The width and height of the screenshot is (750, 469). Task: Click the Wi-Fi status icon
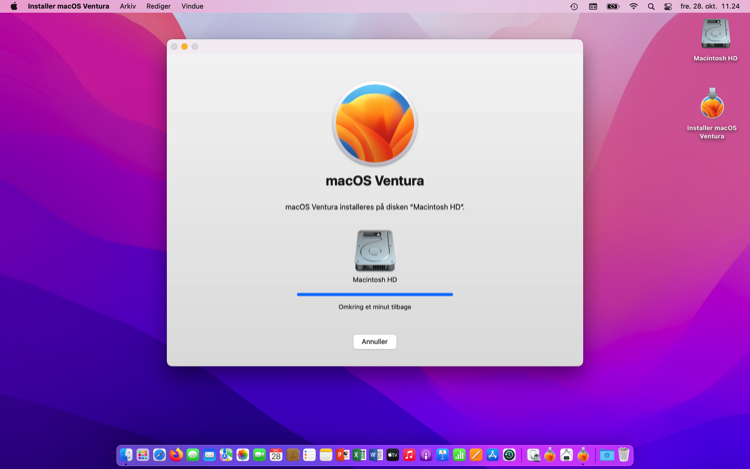[x=633, y=6]
